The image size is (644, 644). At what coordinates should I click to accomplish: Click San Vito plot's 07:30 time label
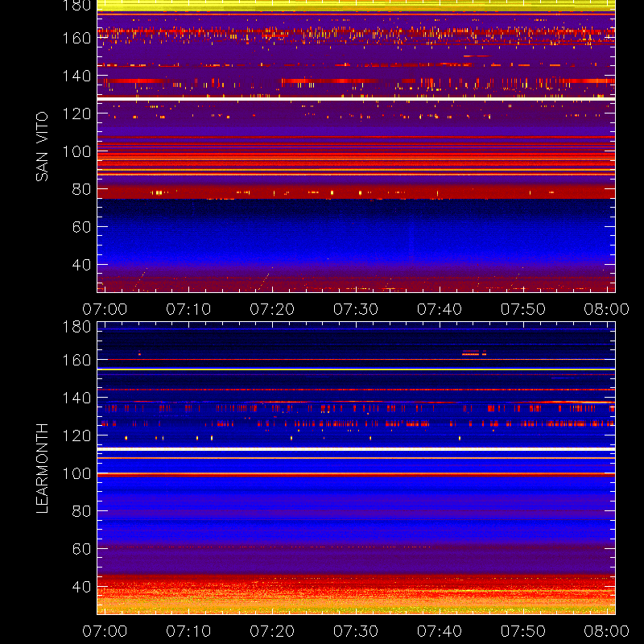356,309
